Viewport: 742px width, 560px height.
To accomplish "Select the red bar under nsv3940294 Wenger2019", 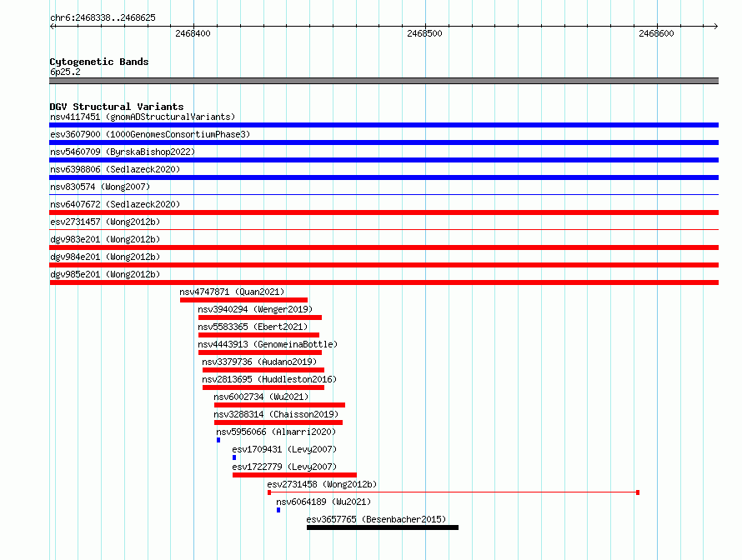I will click(260, 317).
